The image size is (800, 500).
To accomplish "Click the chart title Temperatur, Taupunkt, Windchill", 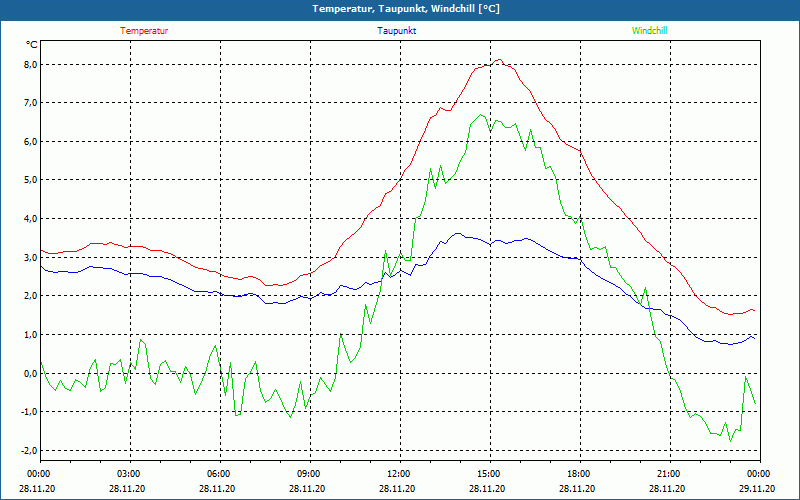I will [x=406, y=9].
